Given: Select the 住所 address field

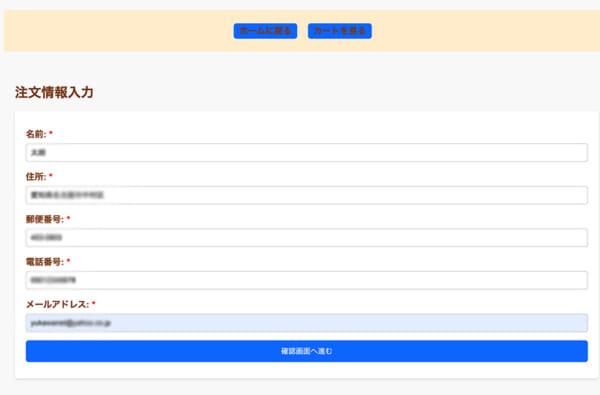Looking at the screenshot, I should [307, 195].
